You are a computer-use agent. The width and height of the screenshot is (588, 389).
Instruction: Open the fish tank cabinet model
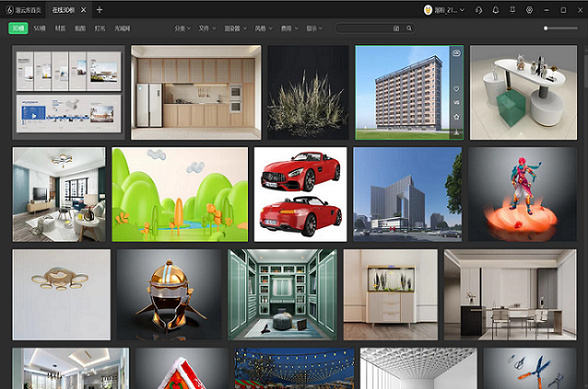[x=391, y=295]
